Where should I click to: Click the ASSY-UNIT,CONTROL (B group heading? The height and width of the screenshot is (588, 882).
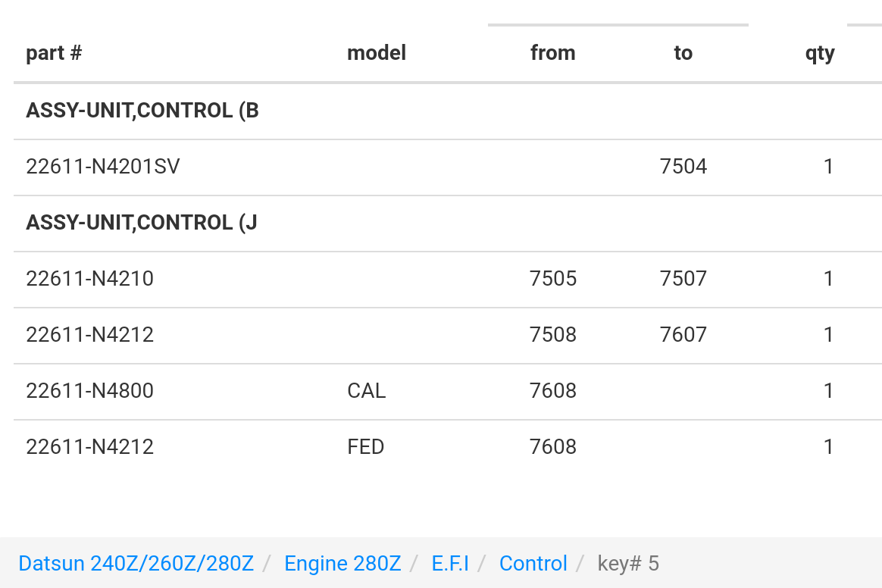point(142,111)
